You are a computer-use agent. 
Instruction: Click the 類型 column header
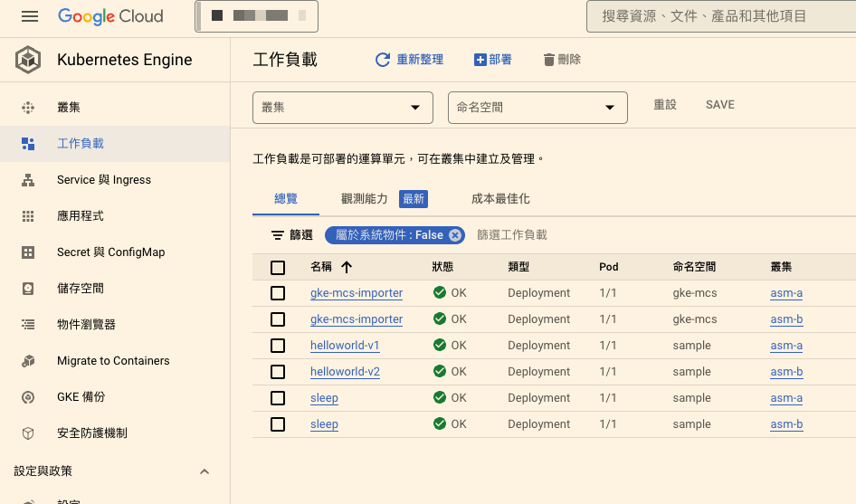click(x=518, y=266)
